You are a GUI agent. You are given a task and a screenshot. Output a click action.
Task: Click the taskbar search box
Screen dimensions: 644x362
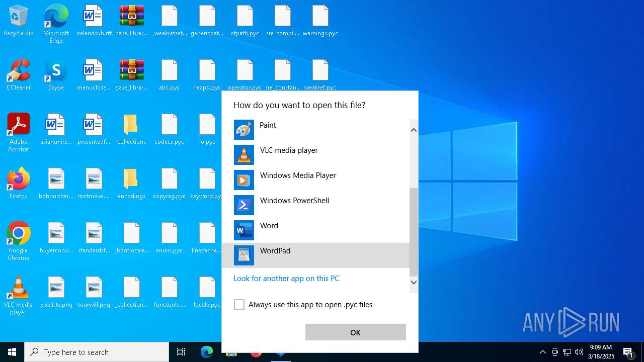(x=97, y=352)
